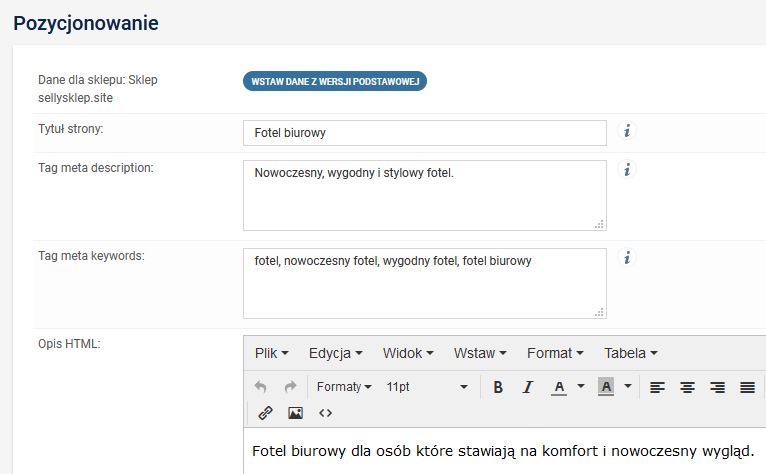
Task: Open the HTML source code view
Action: coord(325,412)
